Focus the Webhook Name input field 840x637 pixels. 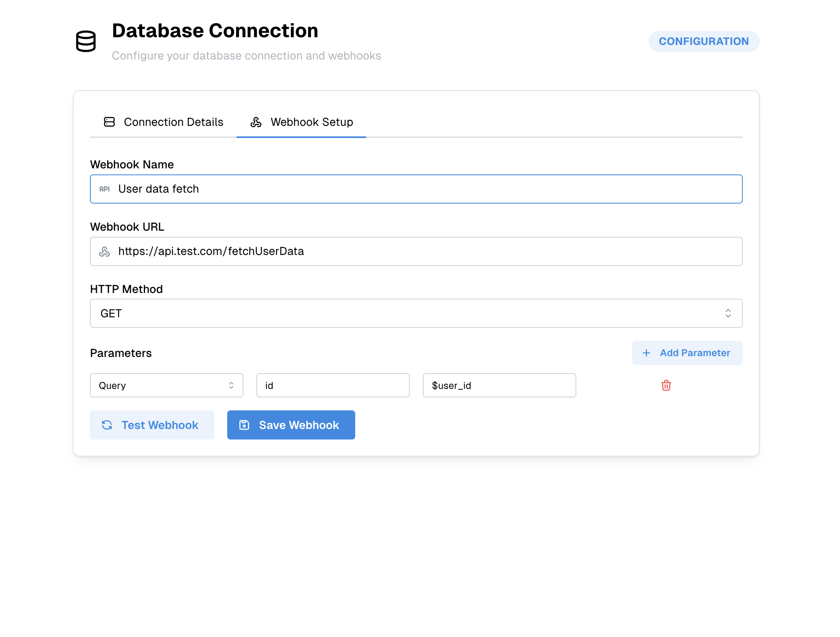[x=416, y=189]
